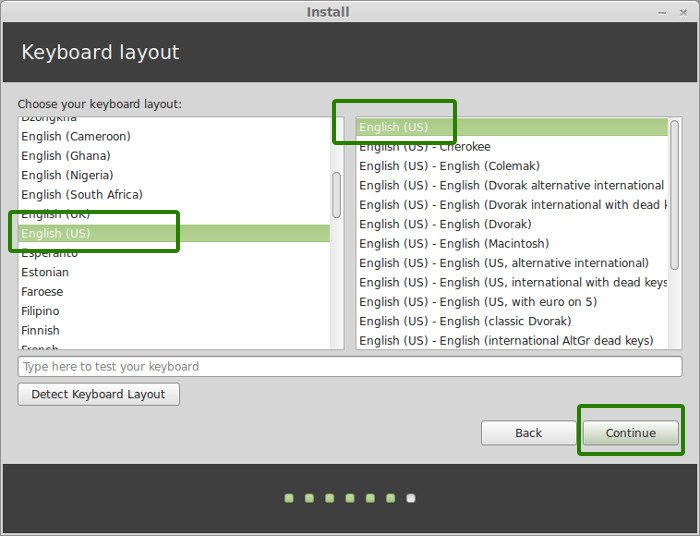
Task: Pick the English (classic Dvorak) variant
Action: (x=465, y=321)
